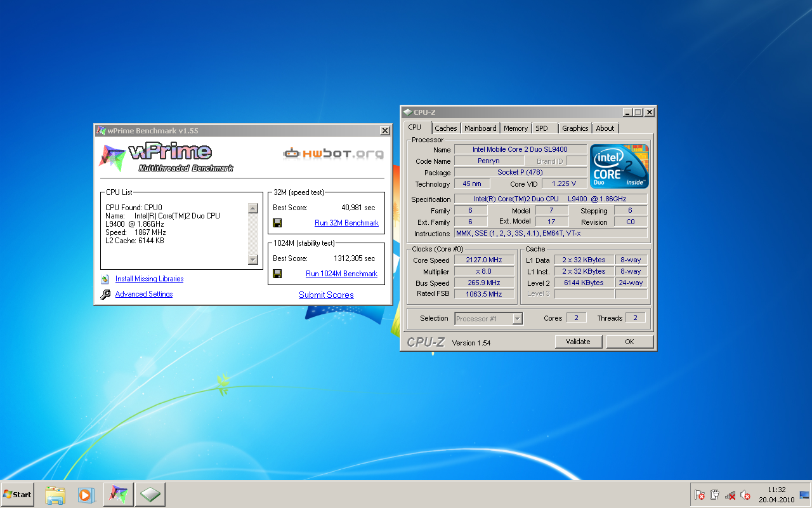
Task: Minimize the CPU-Z window
Action: (x=627, y=112)
